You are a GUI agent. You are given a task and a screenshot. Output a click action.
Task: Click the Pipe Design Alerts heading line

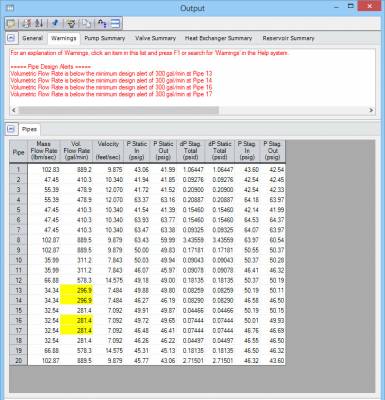50,67
